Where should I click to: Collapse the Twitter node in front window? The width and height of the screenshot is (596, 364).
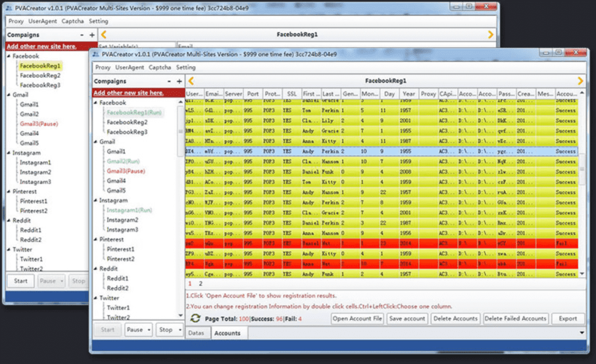(95, 298)
